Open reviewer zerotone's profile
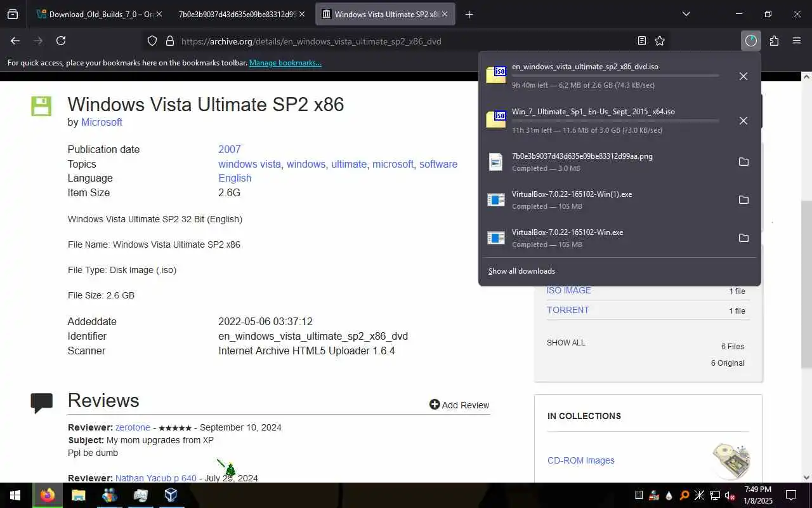 pyautogui.click(x=133, y=427)
